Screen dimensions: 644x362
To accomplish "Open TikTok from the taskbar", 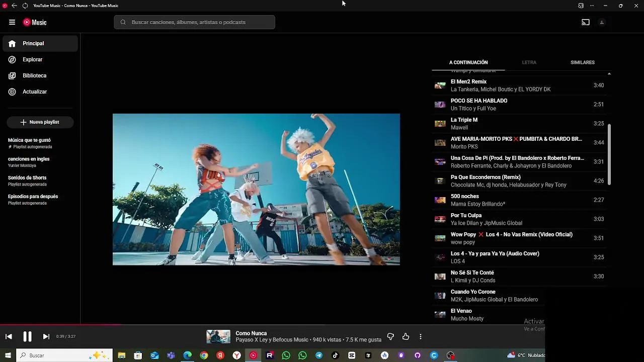I will tap(335, 355).
